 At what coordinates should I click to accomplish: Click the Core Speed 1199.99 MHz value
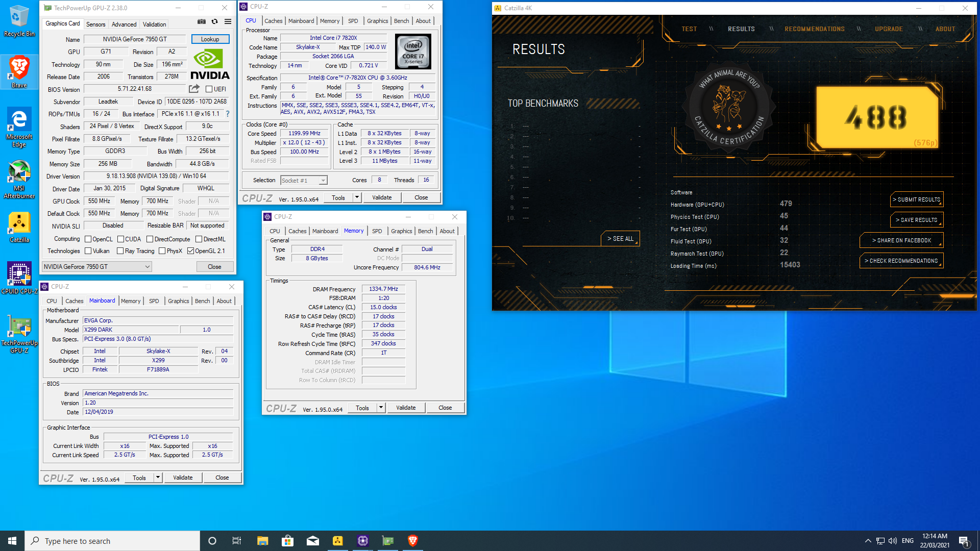[304, 134]
